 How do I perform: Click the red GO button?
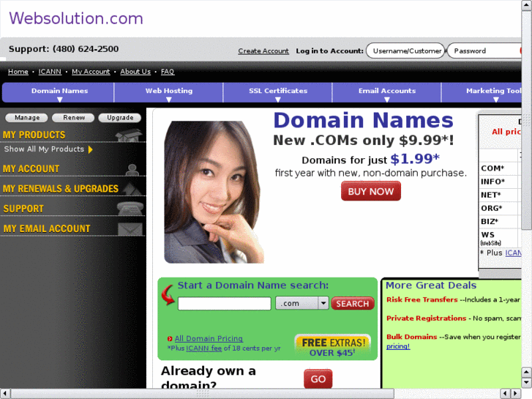(x=318, y=379)
